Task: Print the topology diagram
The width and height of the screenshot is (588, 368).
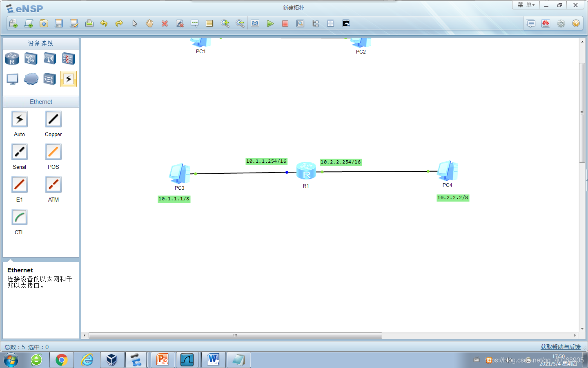Action: 89,23
